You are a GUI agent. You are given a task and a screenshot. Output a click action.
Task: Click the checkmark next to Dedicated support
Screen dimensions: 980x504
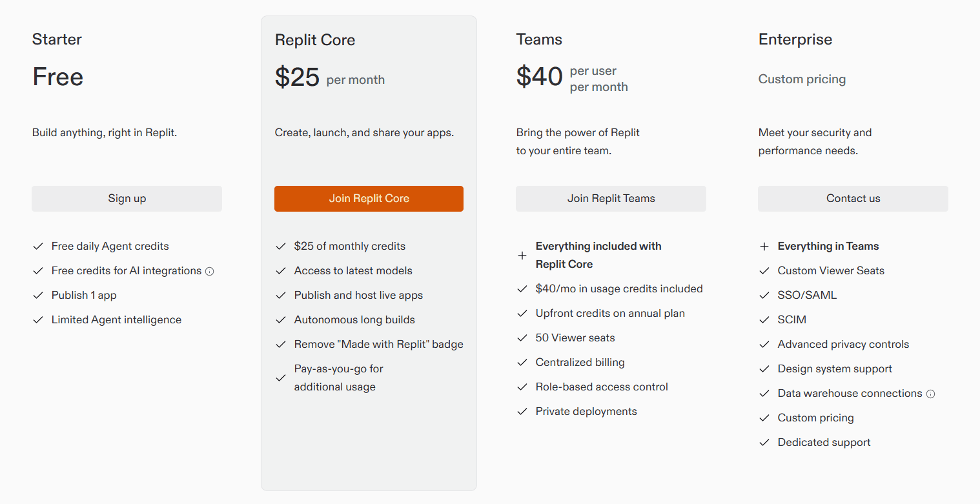pos(764,442)
